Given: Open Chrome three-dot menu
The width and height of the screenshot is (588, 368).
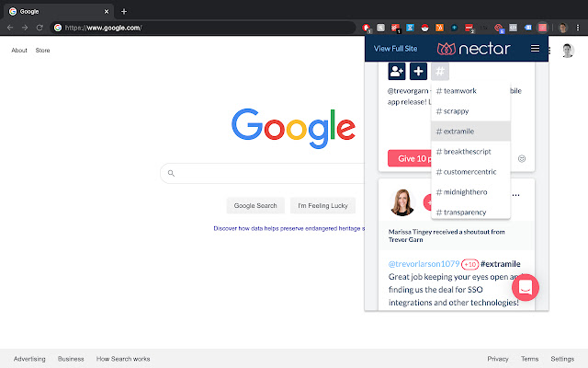Looking at the screenshot, I should pos(578,28).
